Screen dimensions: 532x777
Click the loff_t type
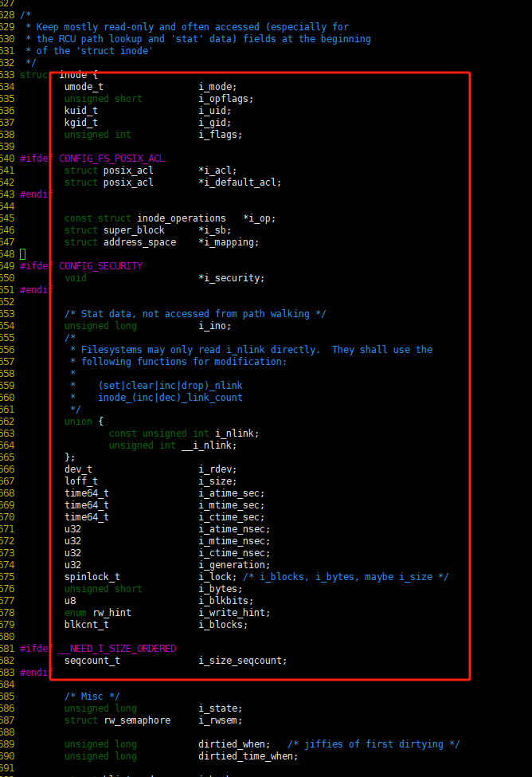(80, 481)
